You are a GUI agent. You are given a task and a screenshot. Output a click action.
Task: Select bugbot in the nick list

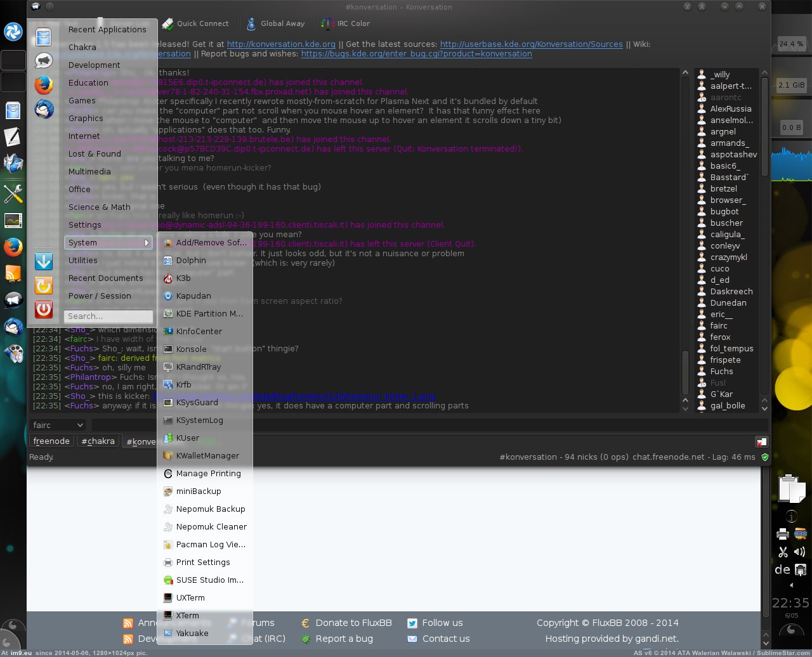point(724,212)
